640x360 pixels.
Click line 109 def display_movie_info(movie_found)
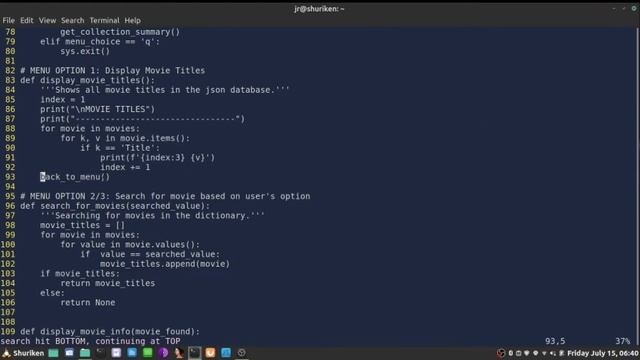[x=110, y=332]
